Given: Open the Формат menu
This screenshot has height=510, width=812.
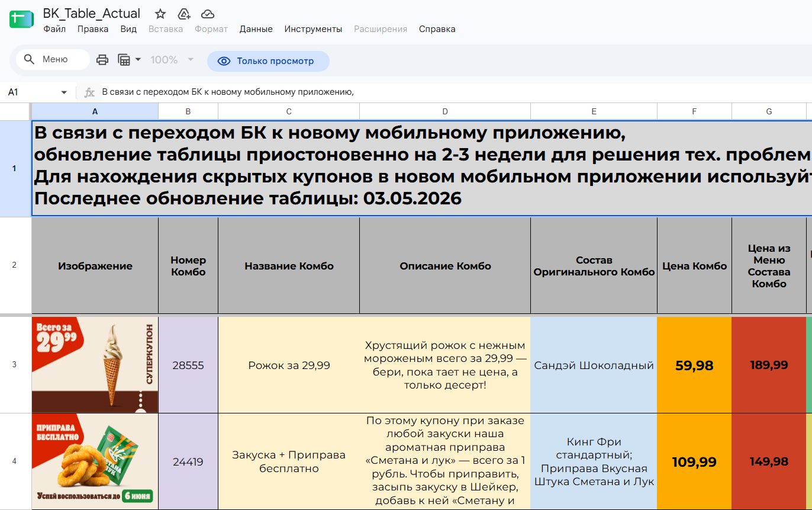Looking at the screenshot, I should (x=211, y=29).
